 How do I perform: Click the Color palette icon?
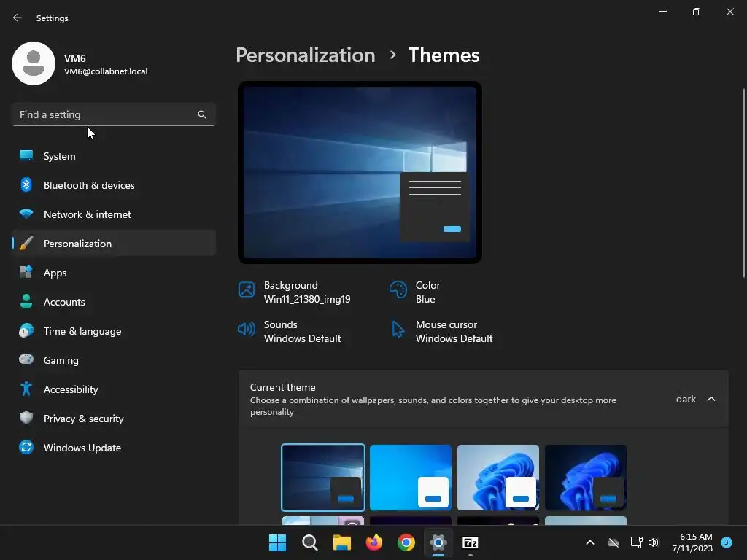click(x=398, y=289)
